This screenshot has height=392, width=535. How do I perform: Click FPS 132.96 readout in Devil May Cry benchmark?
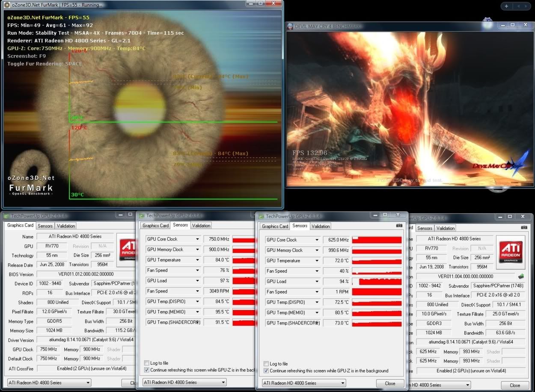309,153
